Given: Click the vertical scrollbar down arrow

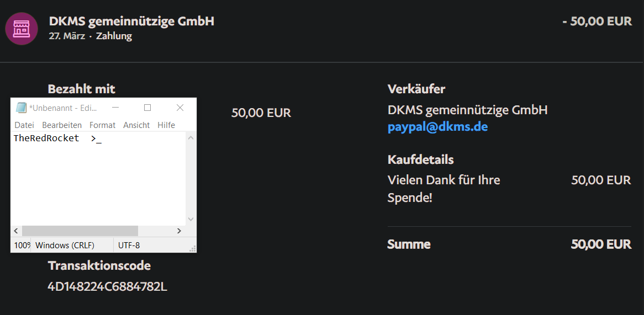Looking at the screenshot, I should tap(191, 219).
